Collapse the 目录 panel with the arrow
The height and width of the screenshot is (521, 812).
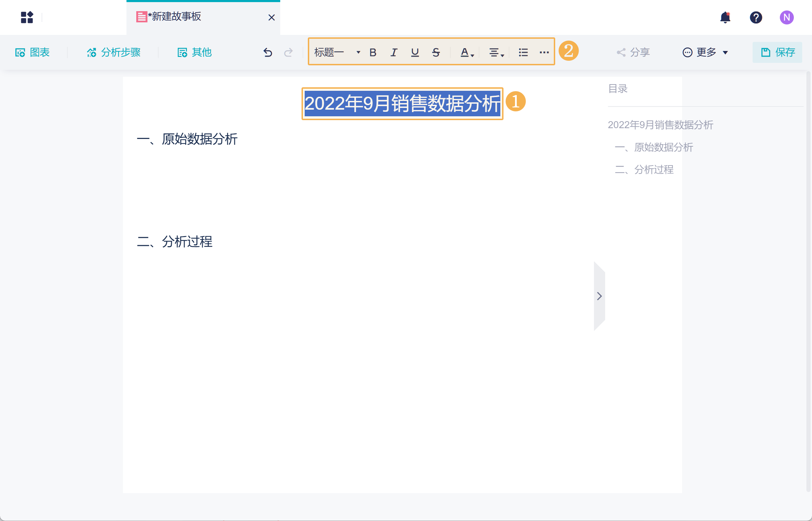[599, 296]
